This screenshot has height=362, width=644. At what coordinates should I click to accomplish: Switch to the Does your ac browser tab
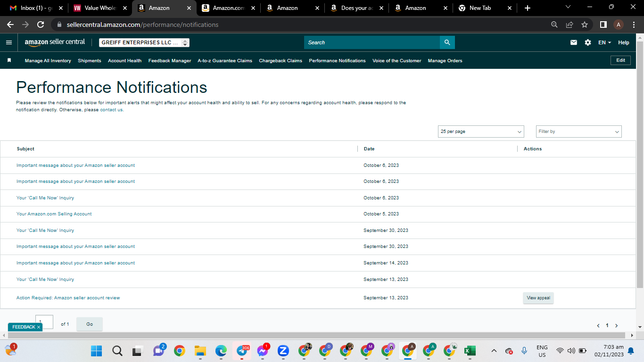(356, 8)
